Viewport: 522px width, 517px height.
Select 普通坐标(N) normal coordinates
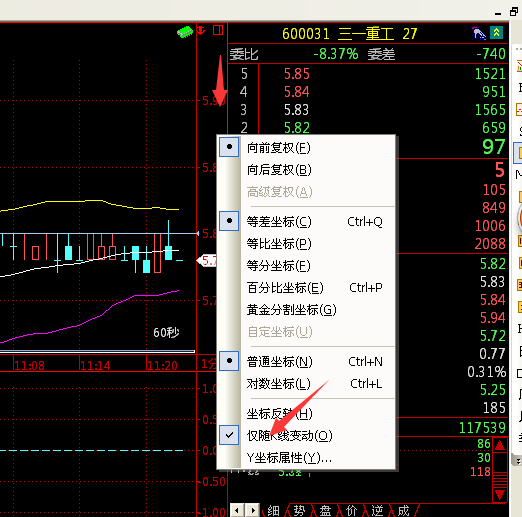coord(306,361)
